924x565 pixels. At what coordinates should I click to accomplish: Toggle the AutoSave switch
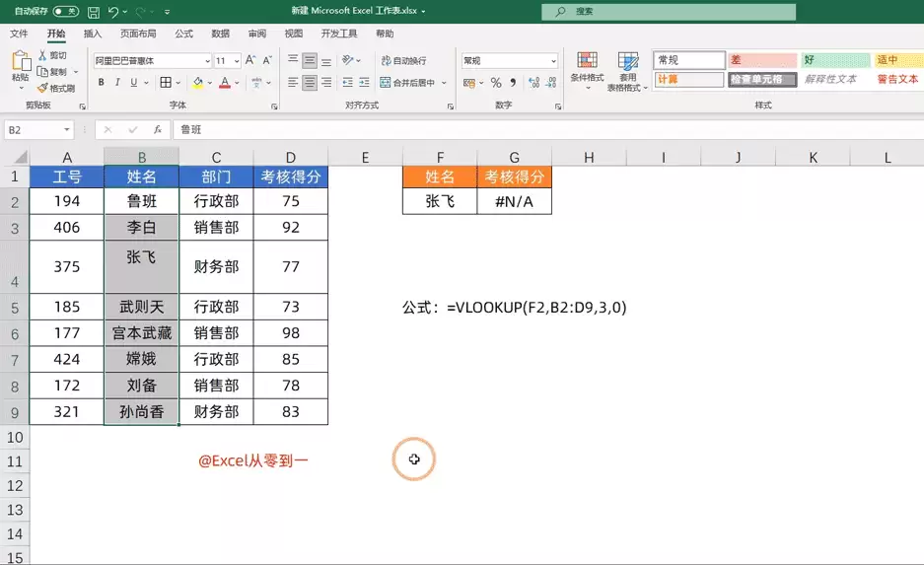tap(65, 11)
